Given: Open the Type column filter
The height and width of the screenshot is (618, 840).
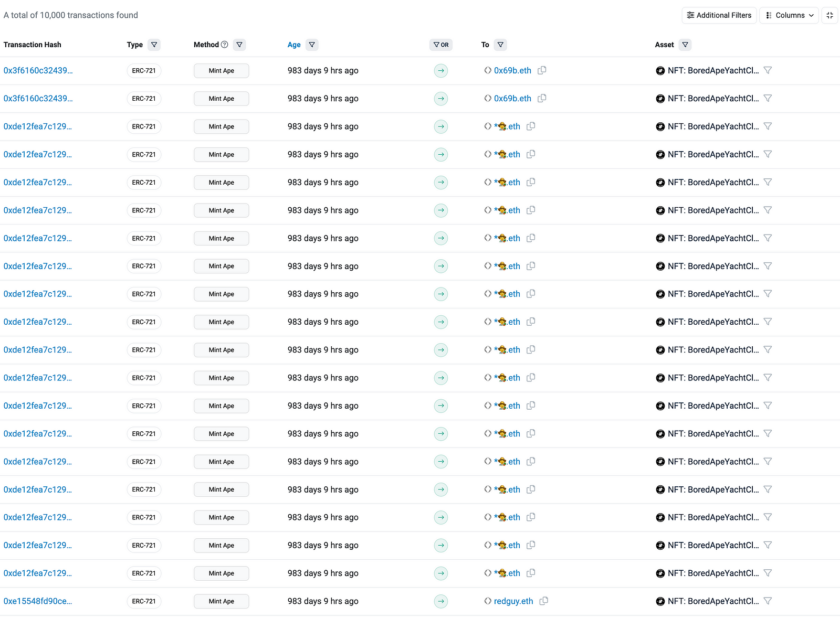Looking at the screenshot, I should 154,45.
